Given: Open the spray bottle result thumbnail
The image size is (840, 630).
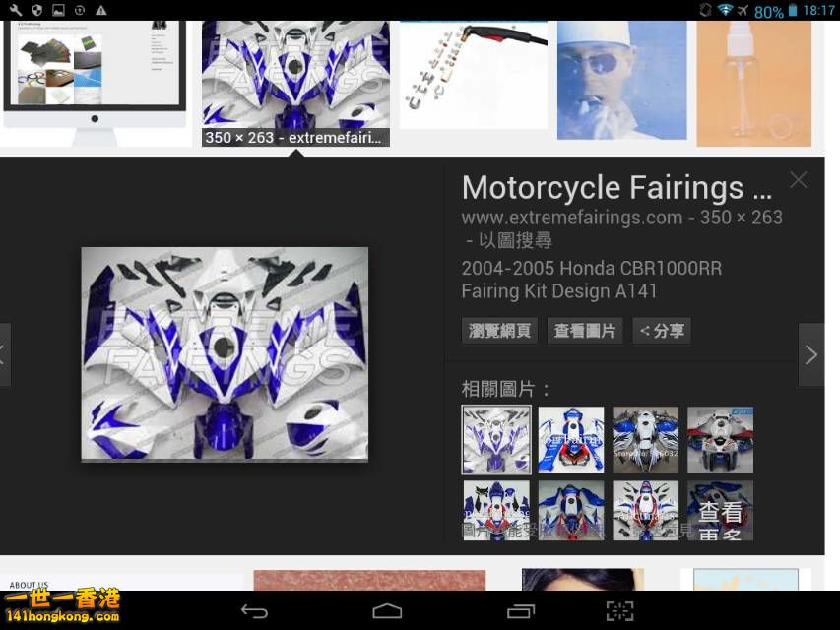Looking at the screenshot, I should 753,83.
